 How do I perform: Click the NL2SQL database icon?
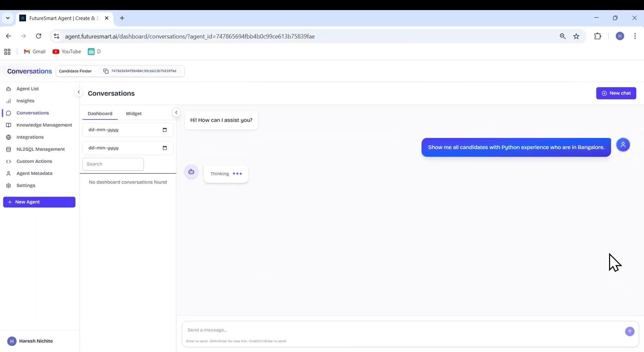(x=9, y=149)
